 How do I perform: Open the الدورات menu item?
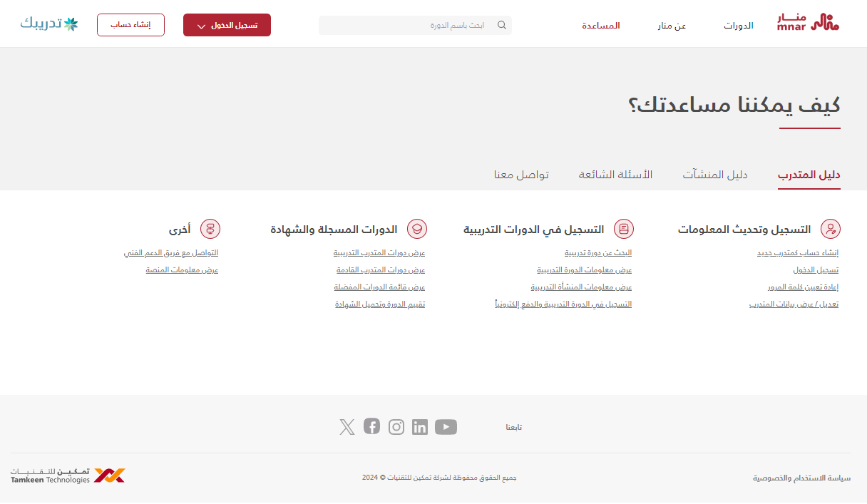pos(739,26)
